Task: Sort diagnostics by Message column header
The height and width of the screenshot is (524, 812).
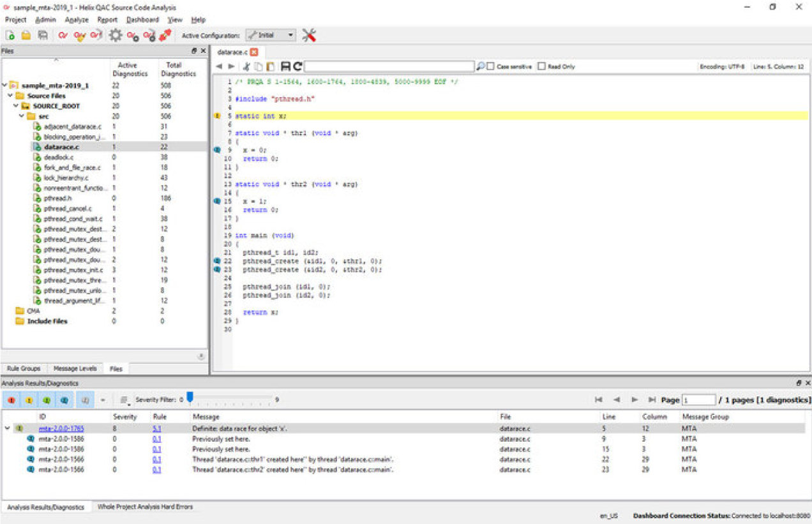Action: click(x=206, y=417)
